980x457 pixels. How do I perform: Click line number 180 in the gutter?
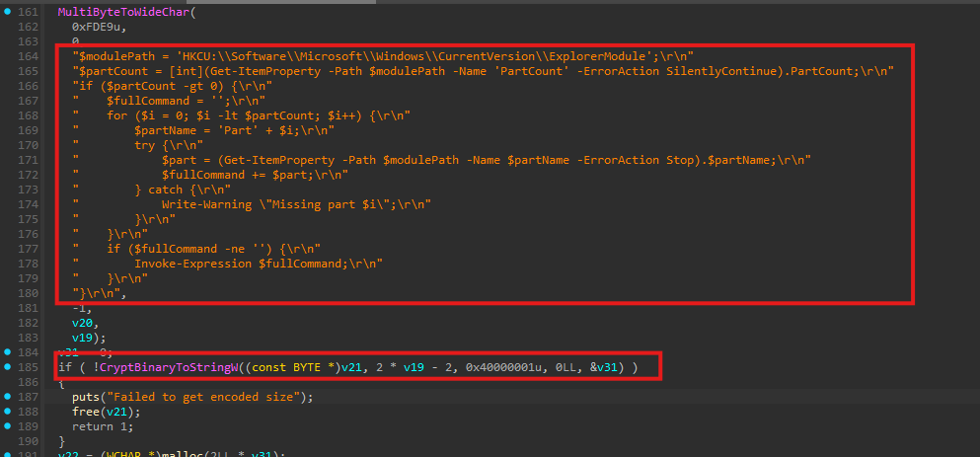(28, 293)
